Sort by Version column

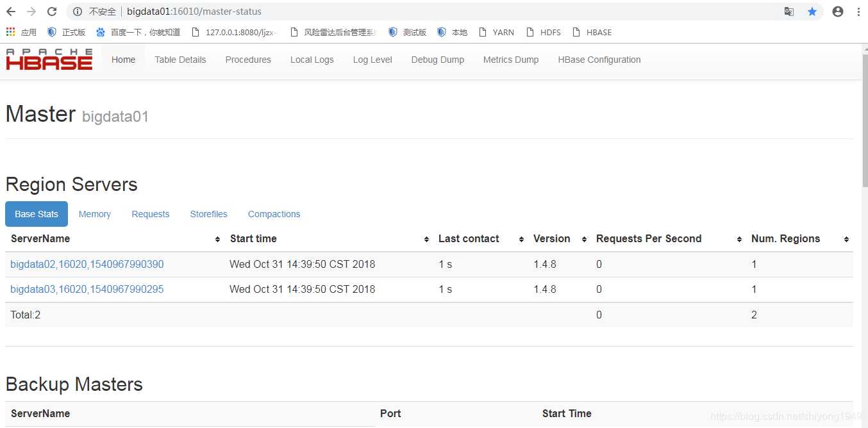coord(559,239)
